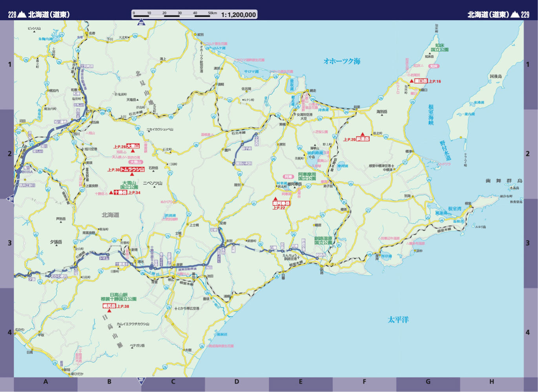
Task: Click grid column G label
Action: pyautogui.click(x=428, y=382)
